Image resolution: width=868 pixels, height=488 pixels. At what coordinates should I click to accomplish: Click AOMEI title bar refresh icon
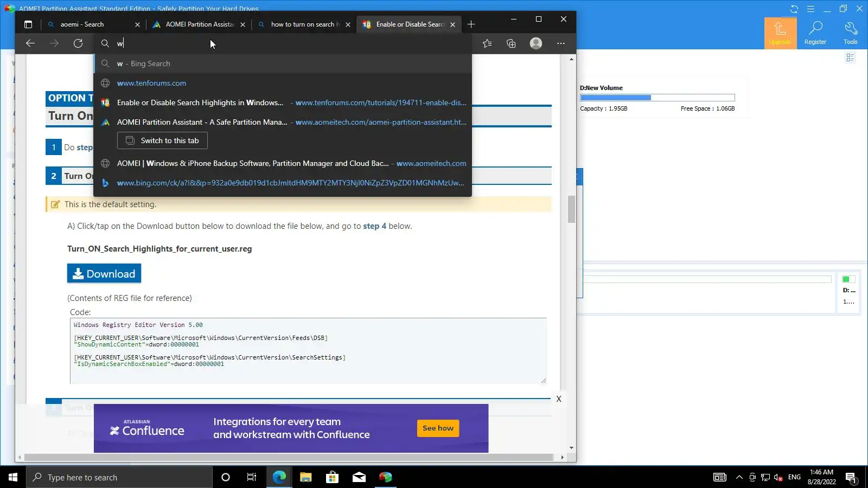coord(794,9)
